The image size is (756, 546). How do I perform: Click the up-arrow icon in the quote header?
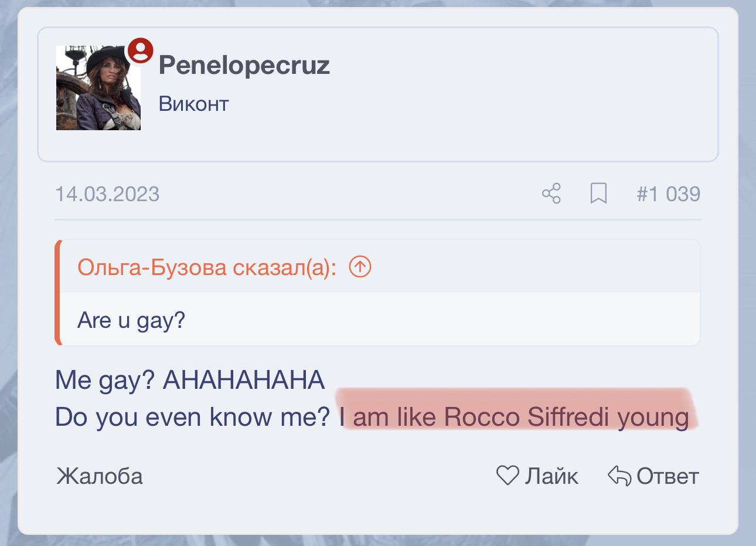click(360, 267)
